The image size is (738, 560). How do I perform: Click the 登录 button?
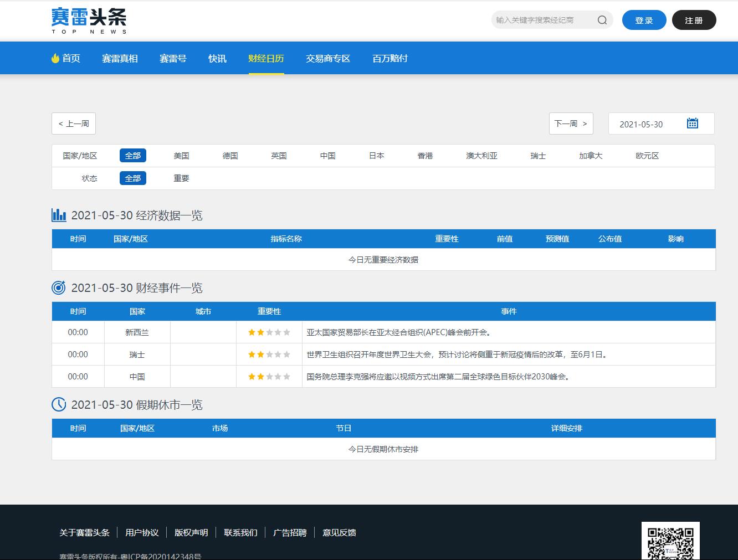[644, 20]
